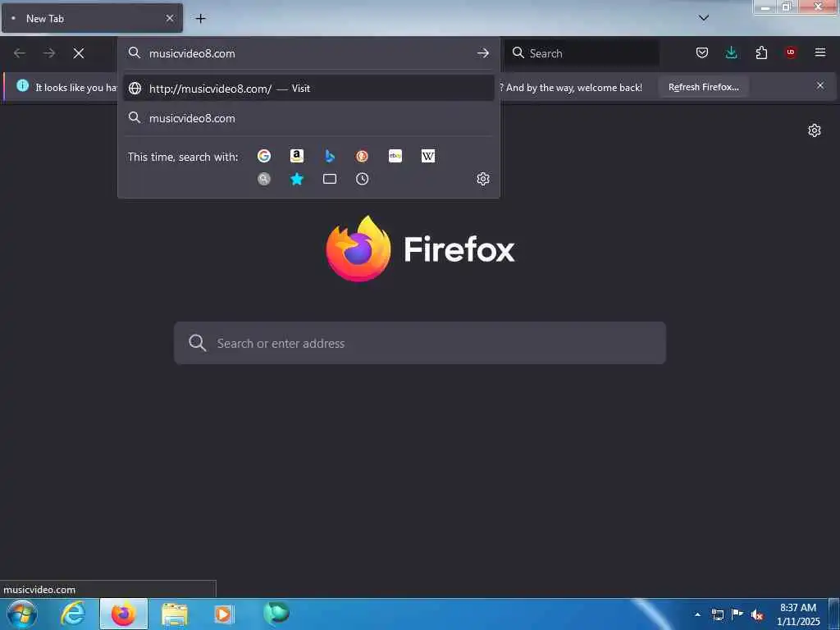Select the musicvideo8.com search suggestion
The width and height of the screenshot is (840, 630).
click(308, 118)
